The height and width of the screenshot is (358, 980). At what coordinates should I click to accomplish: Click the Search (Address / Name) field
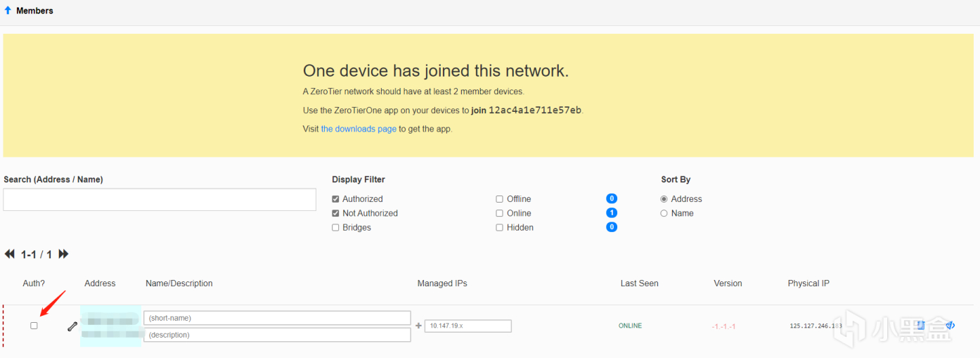point(160,200)
